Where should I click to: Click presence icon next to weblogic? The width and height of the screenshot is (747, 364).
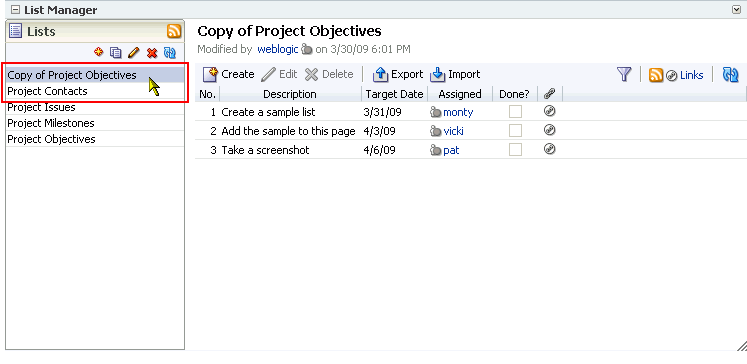click(307, 49)
